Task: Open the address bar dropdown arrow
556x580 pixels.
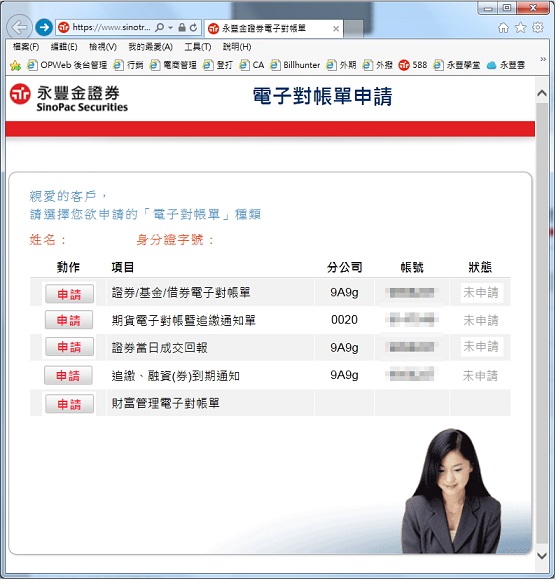Action: 170,28
